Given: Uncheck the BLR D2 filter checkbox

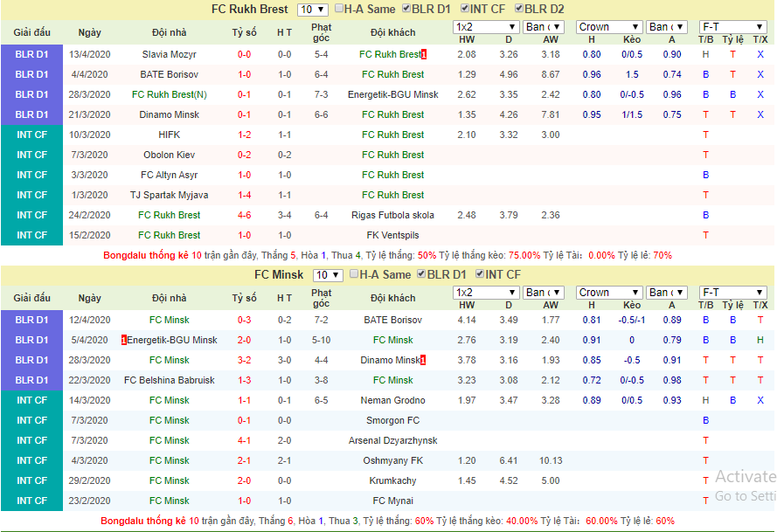Looking at the screenshot, I should click(519, 9).
